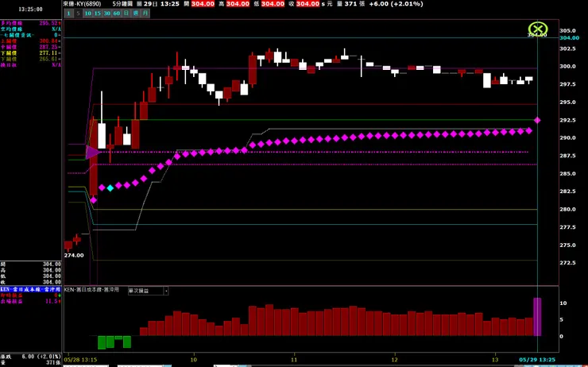This screenshot has width=588, height=367.
Task: Open the 單次損益 dropdown in indicator panel
Action: click(148, 291)
